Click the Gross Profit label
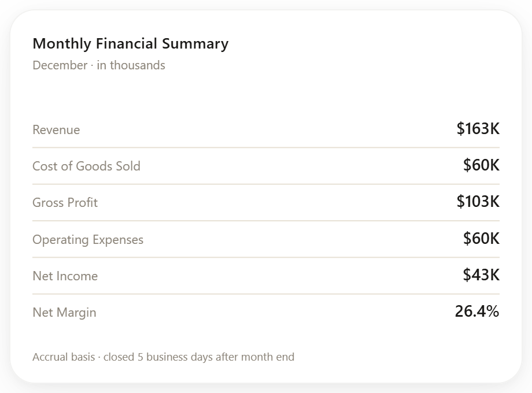 pyautogui.click(x=65, y=203)
